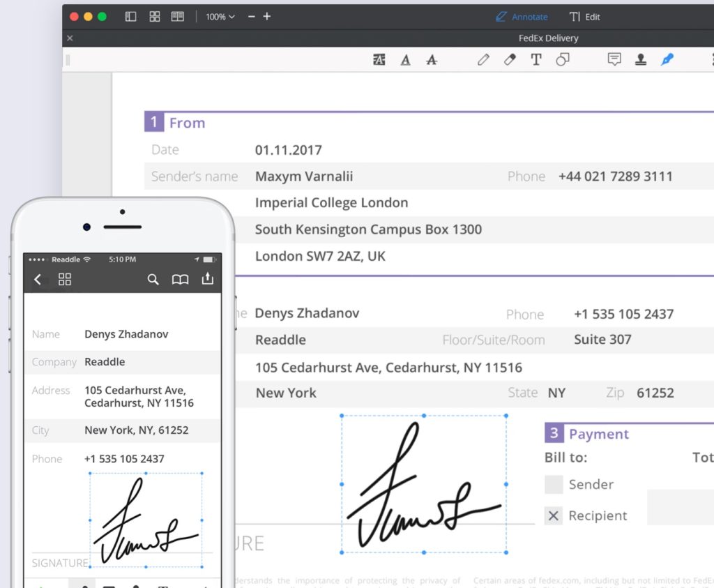Tap the share icon on the iPhone
714x588 pixels.
coord(208,278)
